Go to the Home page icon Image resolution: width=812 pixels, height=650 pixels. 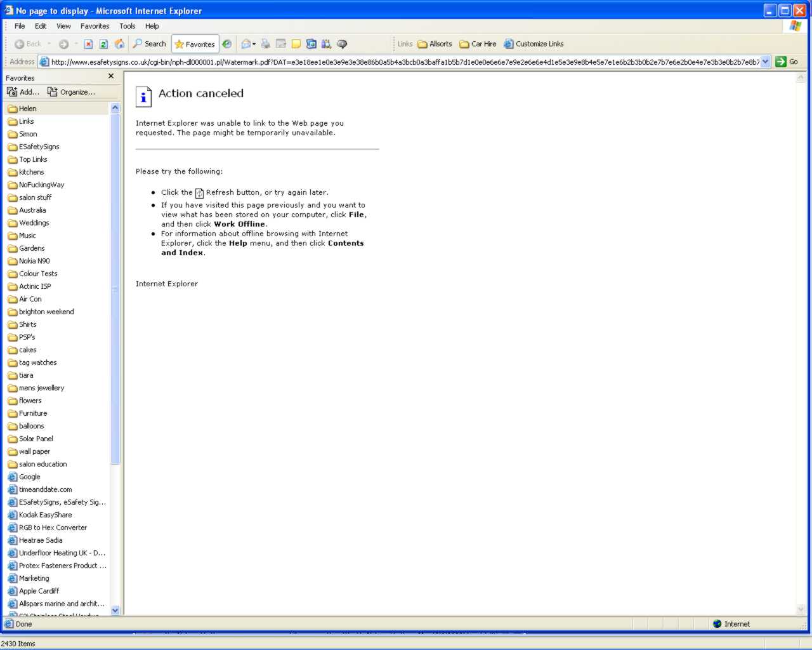coord(119,44)
